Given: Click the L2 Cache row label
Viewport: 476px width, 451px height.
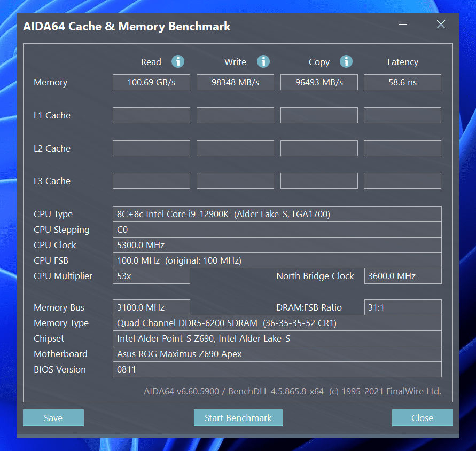Looking at the screenshot, I should pyautogui.click(x=52, y=148).
